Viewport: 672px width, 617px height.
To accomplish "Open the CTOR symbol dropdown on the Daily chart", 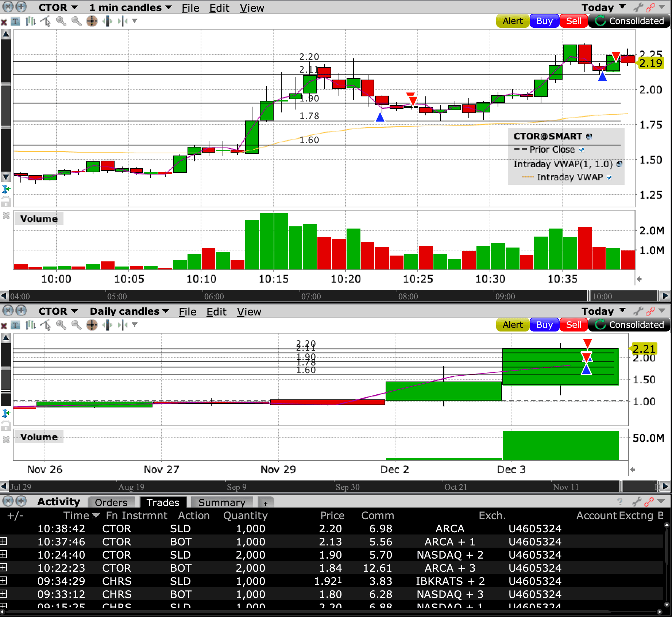I will [58, 311].
